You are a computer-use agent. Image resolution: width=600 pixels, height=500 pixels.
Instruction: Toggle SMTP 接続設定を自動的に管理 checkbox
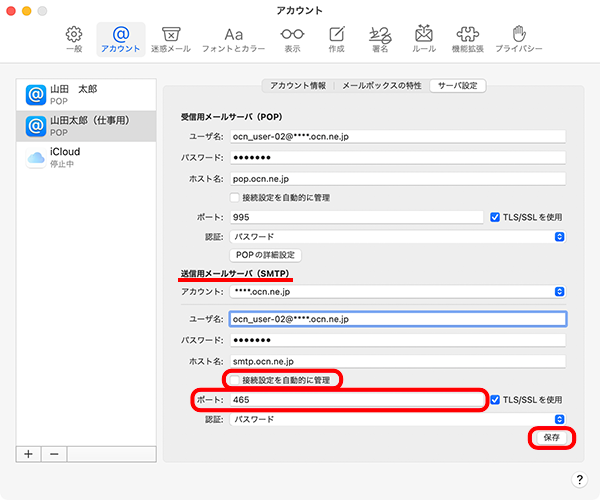pyautogui.click(x=235, y=380)
